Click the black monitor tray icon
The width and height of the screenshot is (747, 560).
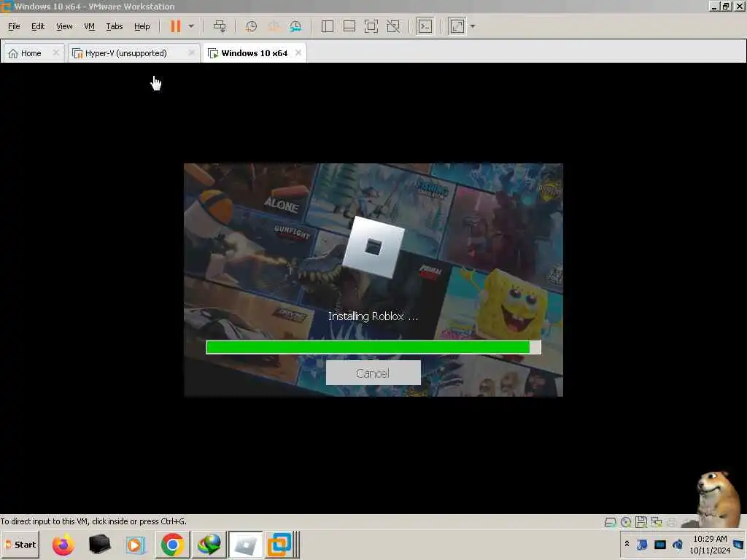[x=659, y=544]
